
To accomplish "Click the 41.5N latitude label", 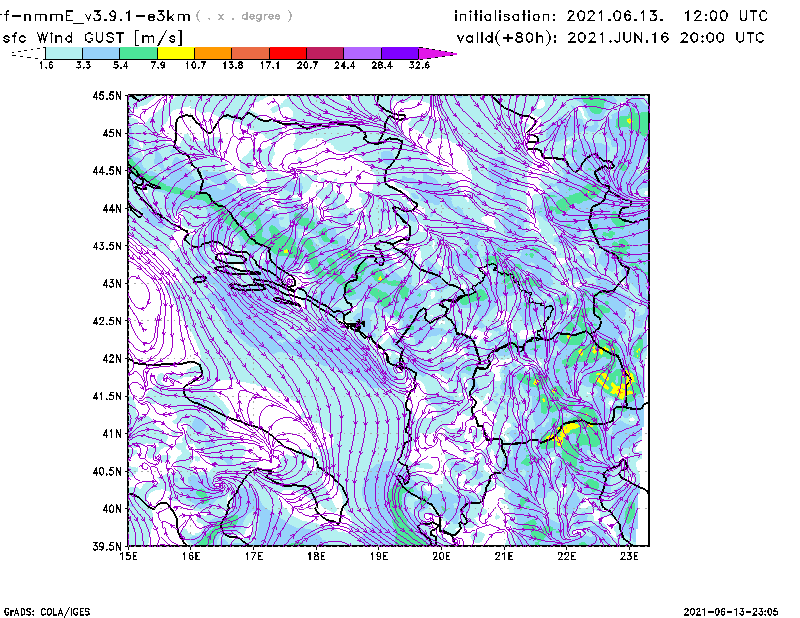I will (x=107, y=396).
